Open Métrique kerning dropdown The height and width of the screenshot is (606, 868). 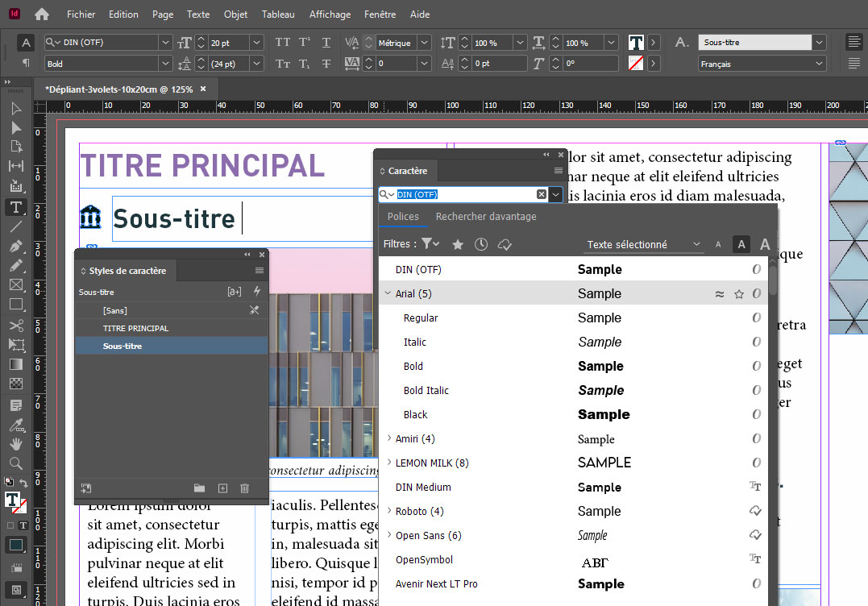coord(424,43)
